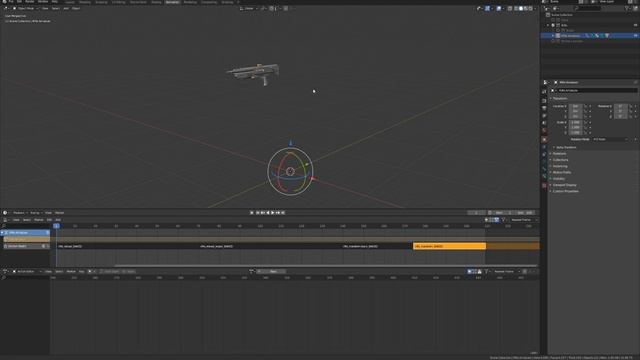Open the Global transform orientation dropdown
The image size is (640, 360).
click(x=249, y=8)
